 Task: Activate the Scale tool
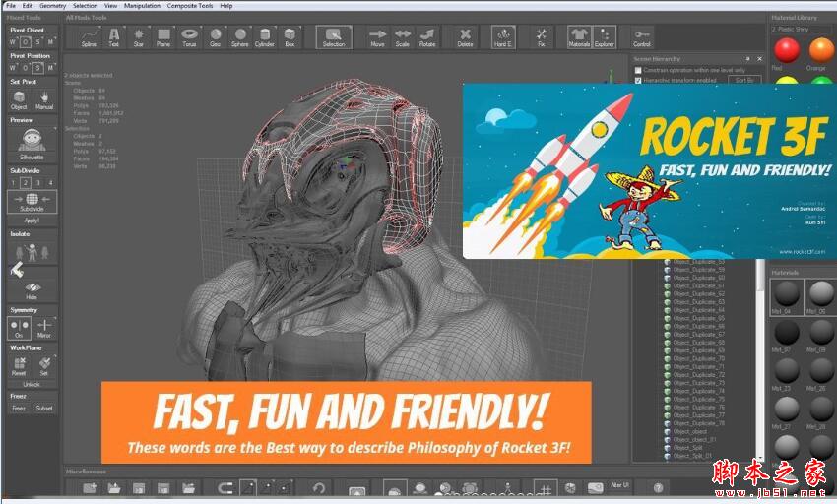tap(402, 37)
